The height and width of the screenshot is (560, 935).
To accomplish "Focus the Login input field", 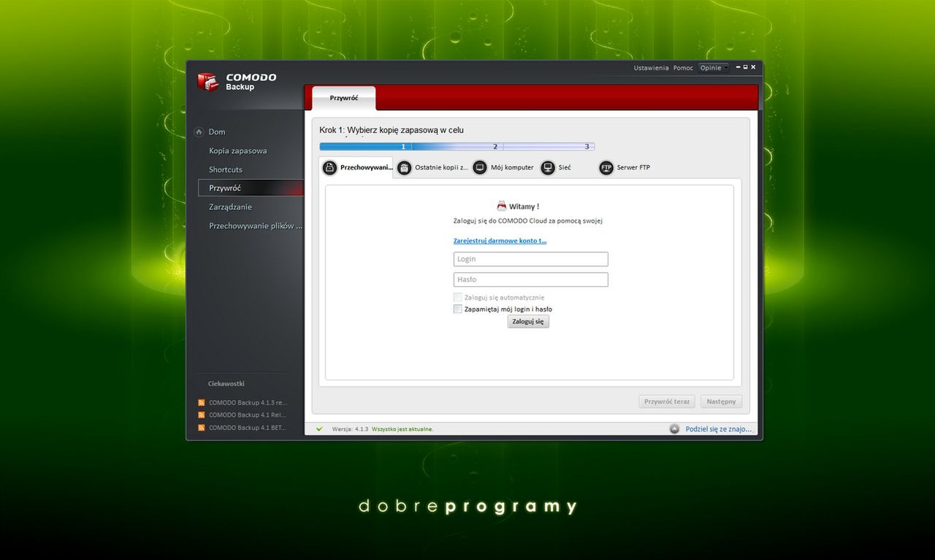I will (531, 259).
